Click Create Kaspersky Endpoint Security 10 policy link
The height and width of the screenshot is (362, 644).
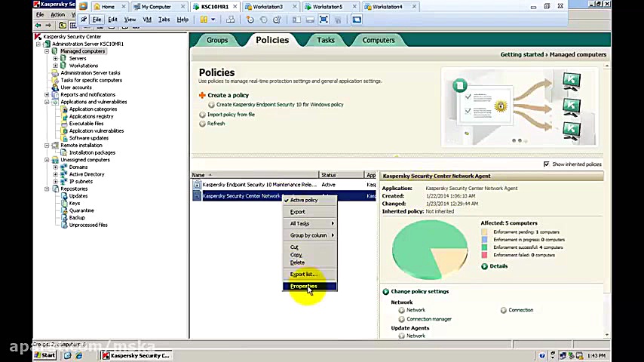pos(280,105)
